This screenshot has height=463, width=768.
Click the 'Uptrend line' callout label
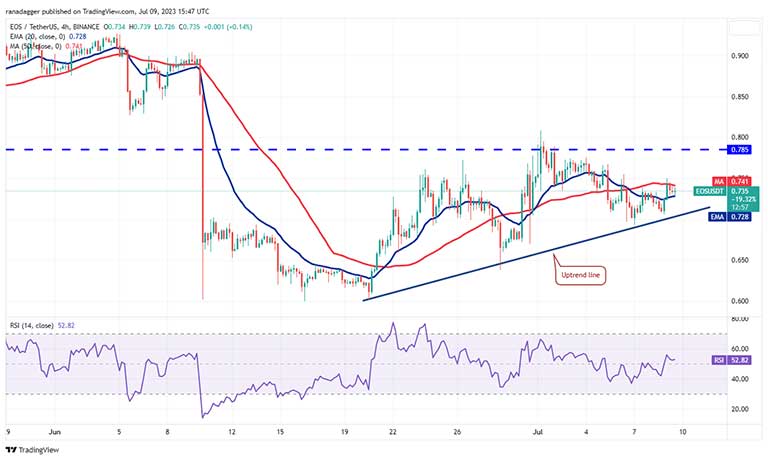coord(580,275)
